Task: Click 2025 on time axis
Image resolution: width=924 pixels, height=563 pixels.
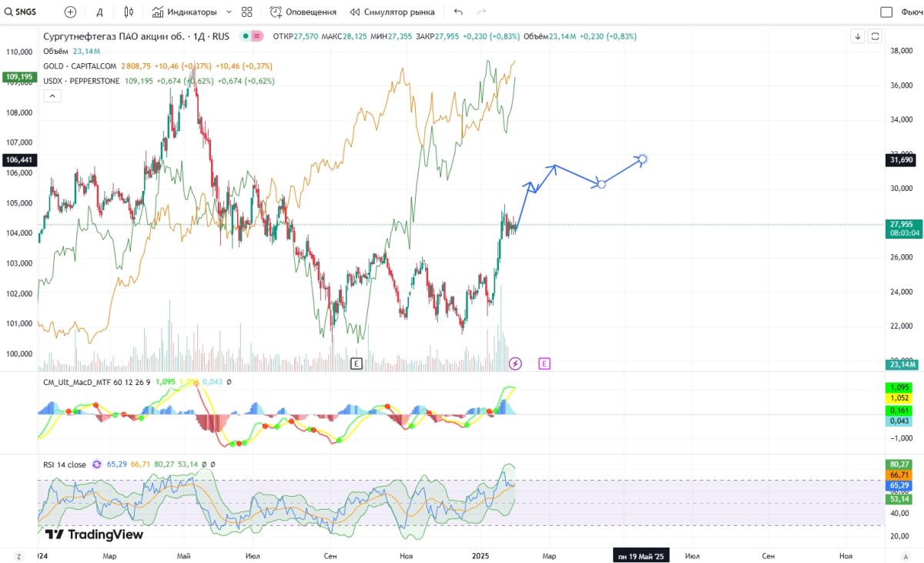Action: click(x=481, y=555)
